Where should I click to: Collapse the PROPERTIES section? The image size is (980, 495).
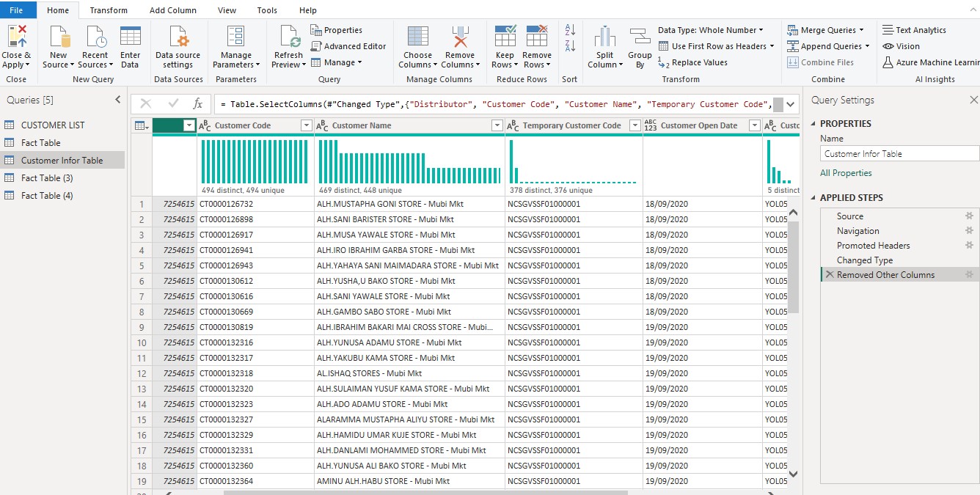pyautogui.click(x=813, y=124)
